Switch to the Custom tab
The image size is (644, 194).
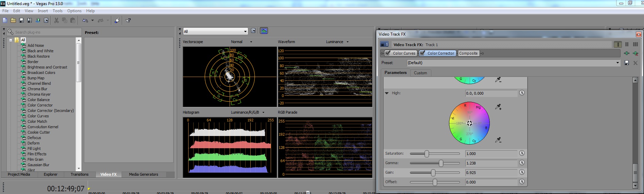tap(420, 73)
